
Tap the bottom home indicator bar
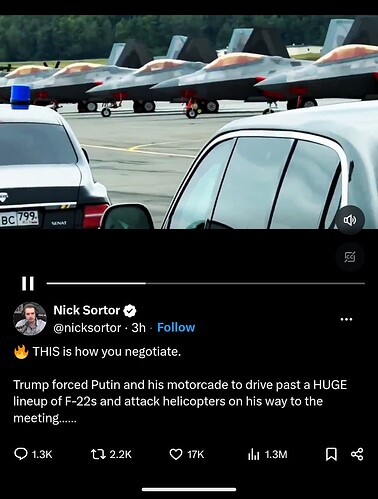coord(189,489)
